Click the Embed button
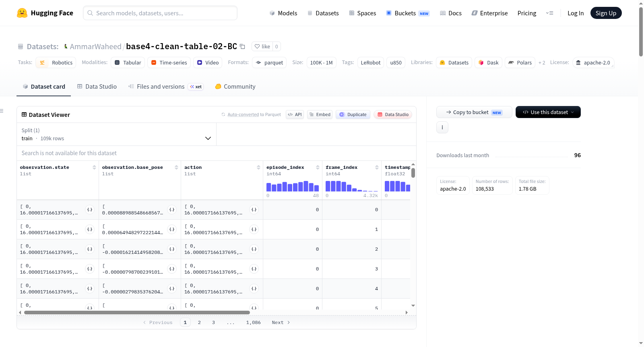This screenshot has width=644, height=347. click(x=320, y=114)
